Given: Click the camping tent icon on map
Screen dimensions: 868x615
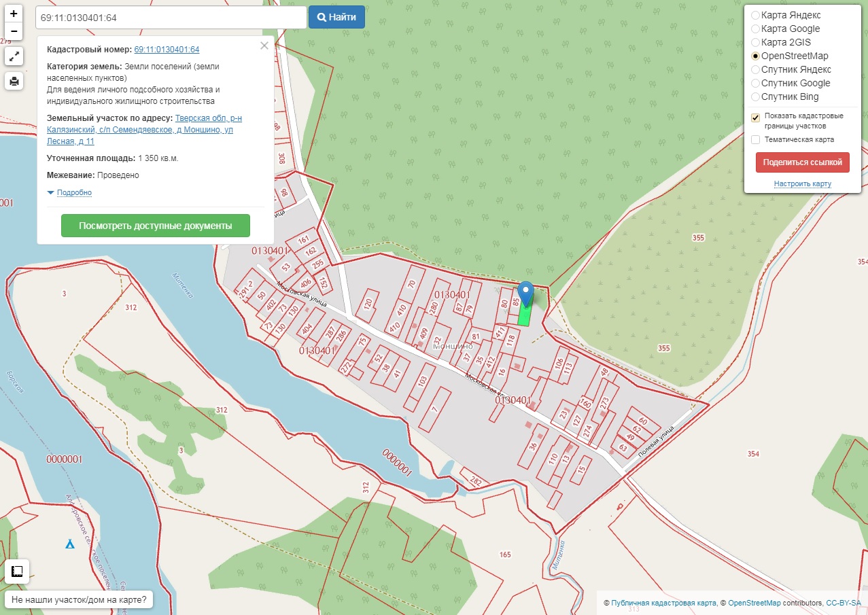Looking at the screenshot, I should (69, 544).
